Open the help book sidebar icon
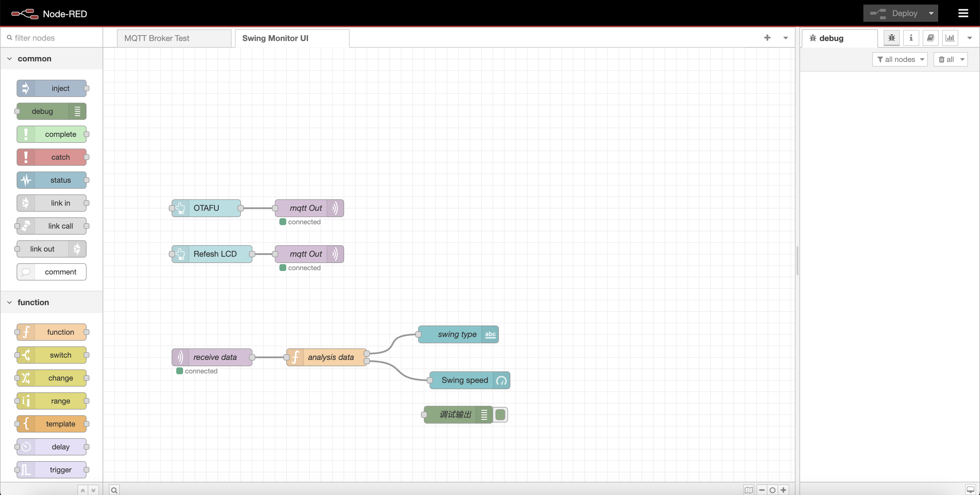The width and height of the screenshot is (980, 495). 930,38
